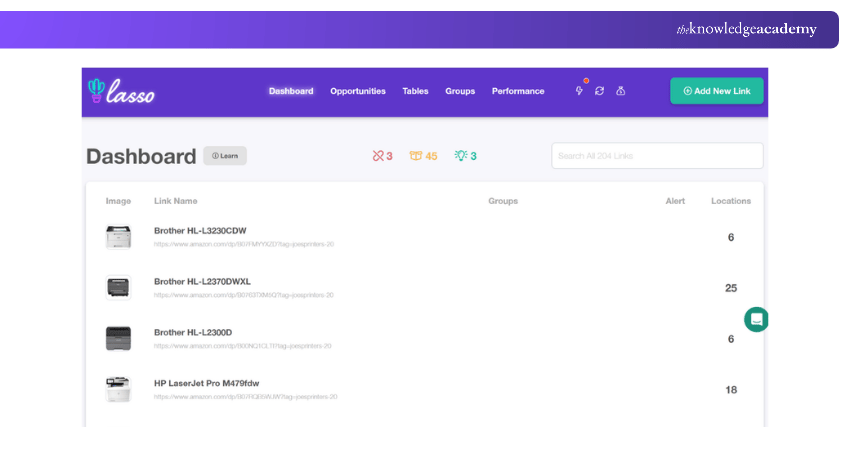This screenshot has width=850, height=450.
Task: Click locations count 6 for HL-L3230CDW
Action: coord(731,237)
